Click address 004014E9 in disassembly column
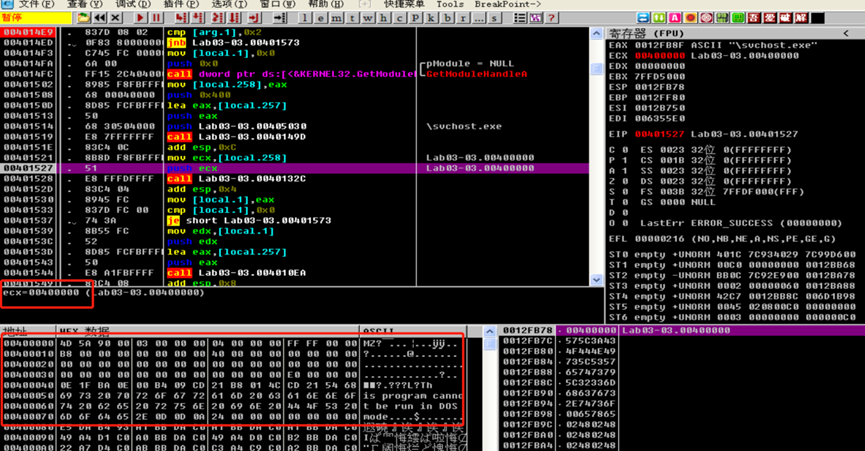The image size is (865, 451). 28,32
